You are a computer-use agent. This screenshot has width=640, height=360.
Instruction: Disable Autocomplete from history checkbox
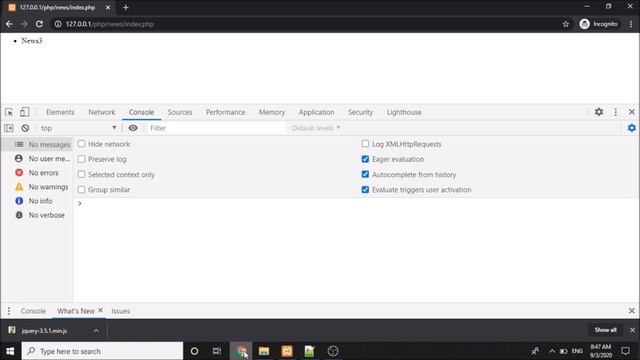click(365, 174)
